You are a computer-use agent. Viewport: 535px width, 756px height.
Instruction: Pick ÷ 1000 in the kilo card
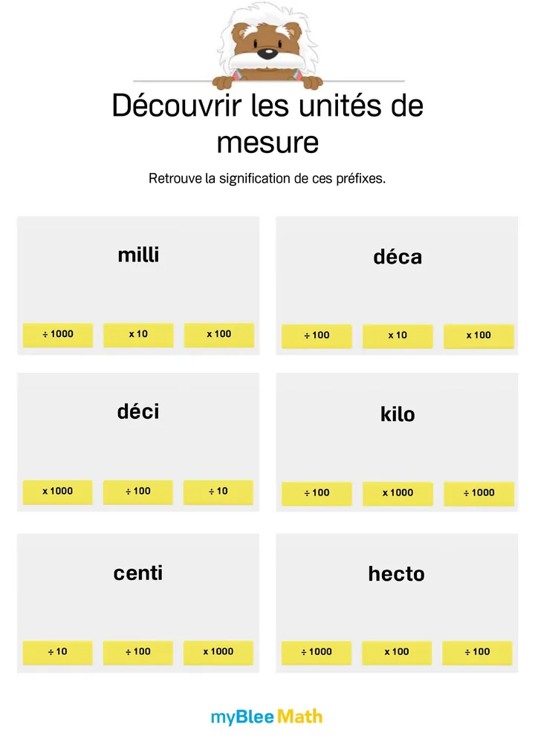[x=479, y=493]
